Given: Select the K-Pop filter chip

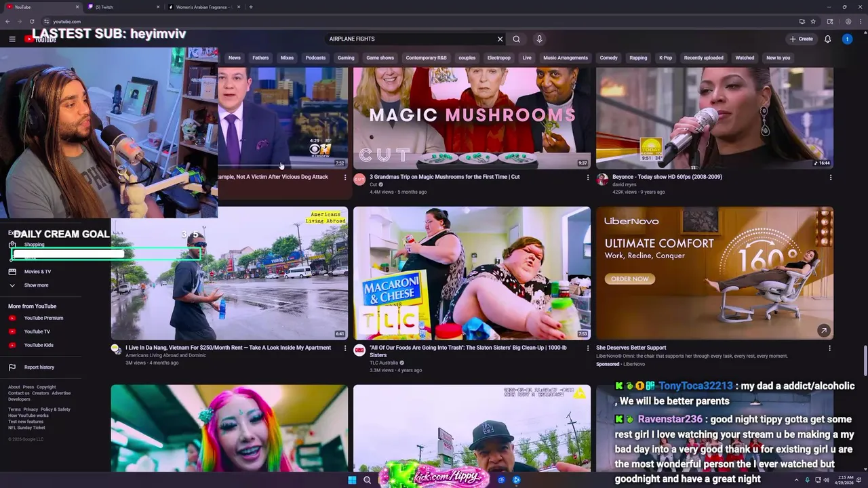Looking at the screenshot, I should (665, 58).
